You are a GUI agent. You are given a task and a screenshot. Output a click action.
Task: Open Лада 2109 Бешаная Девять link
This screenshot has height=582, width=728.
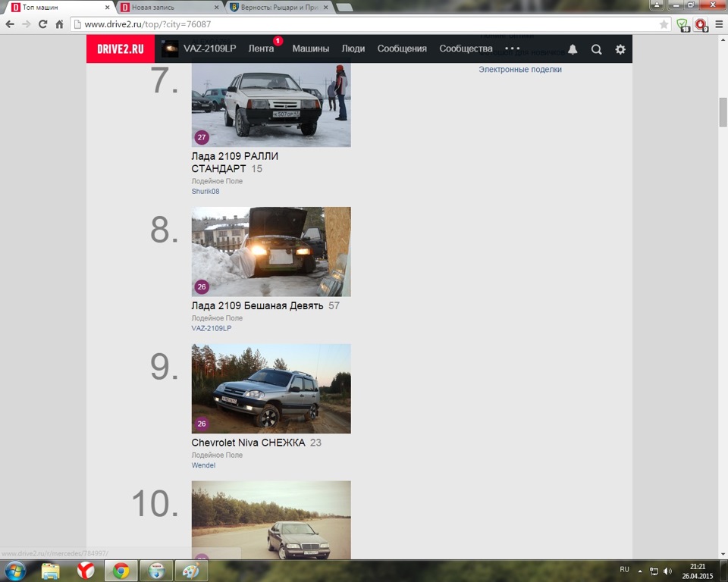(x=257, y=306)
